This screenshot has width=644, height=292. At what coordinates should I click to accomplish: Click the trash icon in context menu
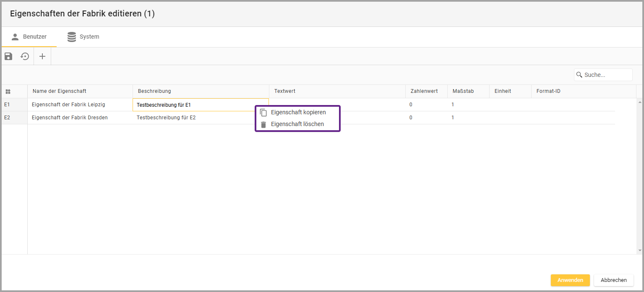tap(263, 124)
